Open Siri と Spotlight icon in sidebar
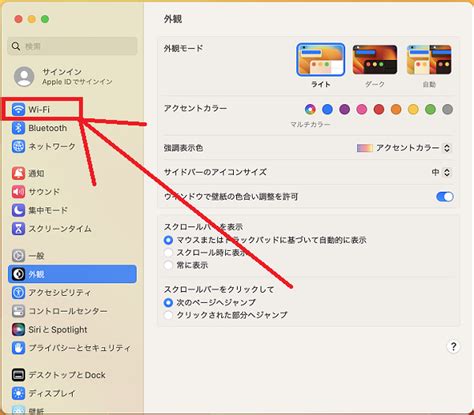Image resolution: width=474 pixels, height=415 pixels. coord(18,330)
